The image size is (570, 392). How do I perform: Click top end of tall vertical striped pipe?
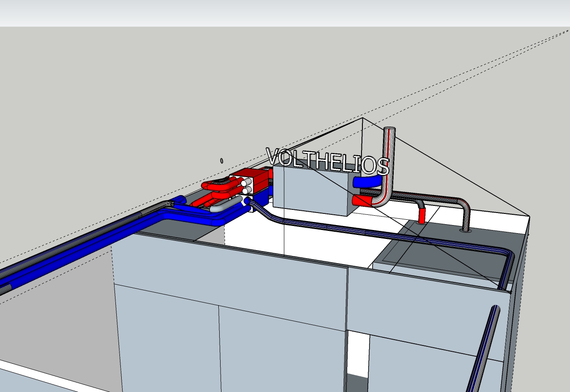click(390, 130)
